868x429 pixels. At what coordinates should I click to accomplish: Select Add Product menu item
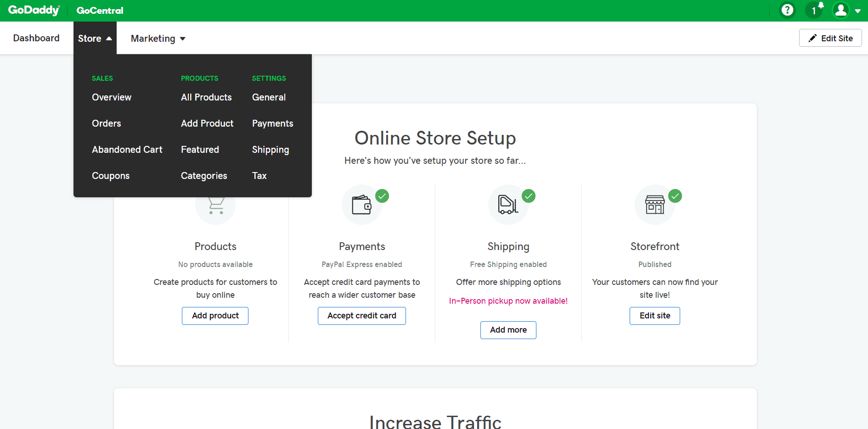click(x=207, y=123)
